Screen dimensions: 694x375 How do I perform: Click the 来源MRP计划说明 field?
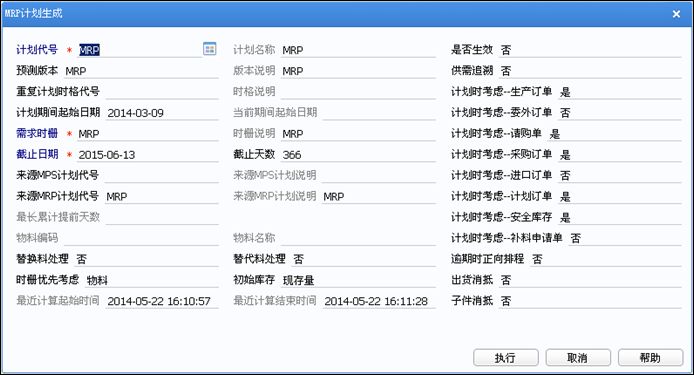coord(379,197)
